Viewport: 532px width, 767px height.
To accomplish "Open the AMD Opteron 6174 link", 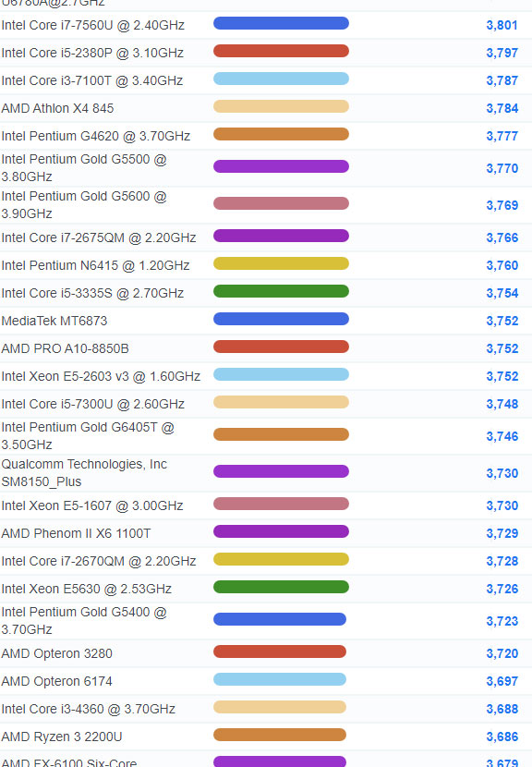I will click(x=56, y=681).
